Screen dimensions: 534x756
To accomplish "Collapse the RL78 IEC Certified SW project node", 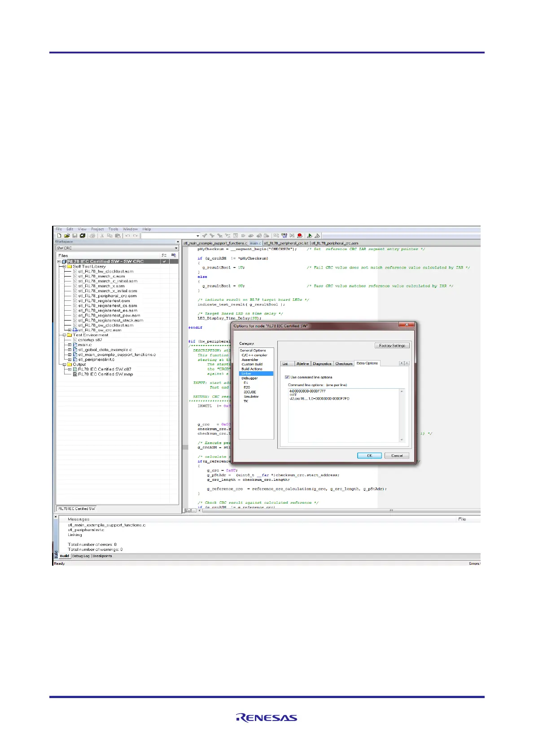I will [59, 261].
